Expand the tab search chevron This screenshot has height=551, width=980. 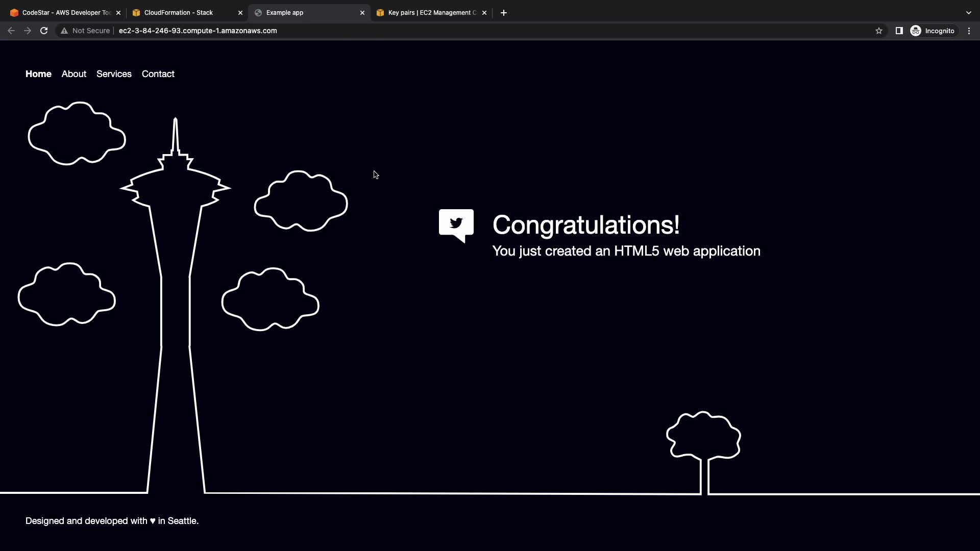968,13
